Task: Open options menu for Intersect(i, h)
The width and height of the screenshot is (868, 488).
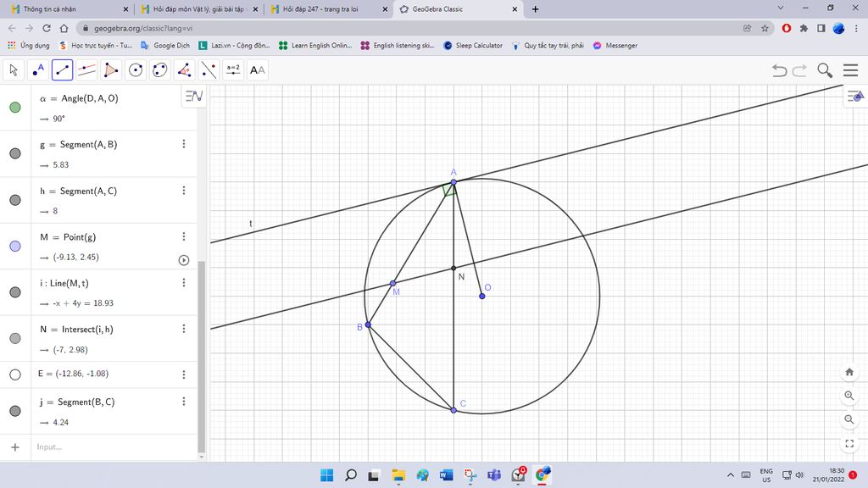Action: click(184, 329)
